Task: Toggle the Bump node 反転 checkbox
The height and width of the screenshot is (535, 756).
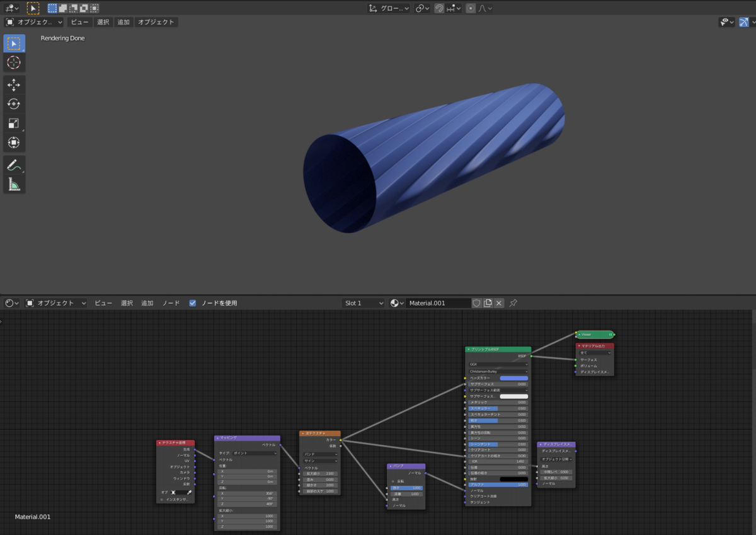Action: [392, 481]
